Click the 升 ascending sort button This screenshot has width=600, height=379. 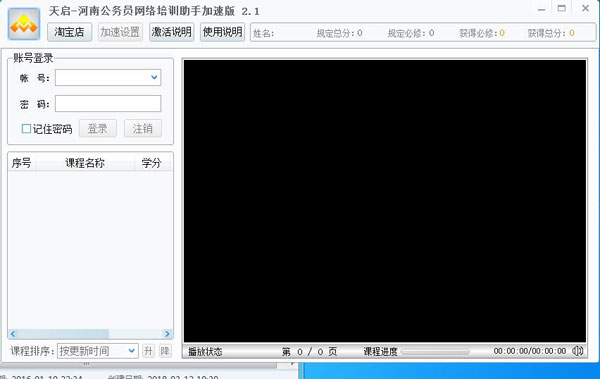[x=148, y=351]
